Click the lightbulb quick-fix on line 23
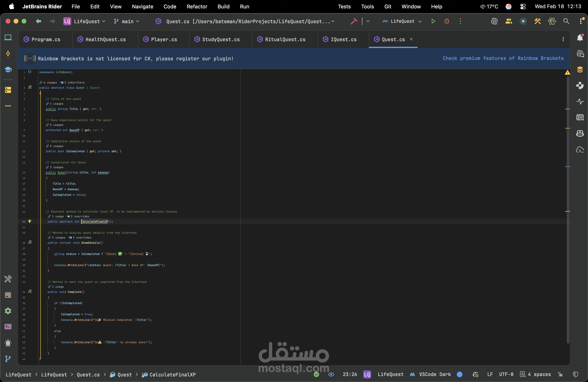 click(x=30, y=221)
